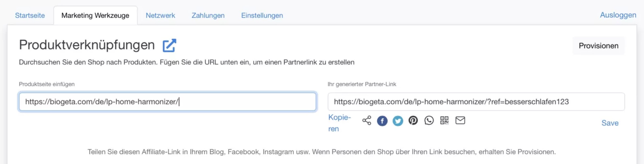Open the Netzwerk tab
The image size is (644, 164).
tap(160, 15)
